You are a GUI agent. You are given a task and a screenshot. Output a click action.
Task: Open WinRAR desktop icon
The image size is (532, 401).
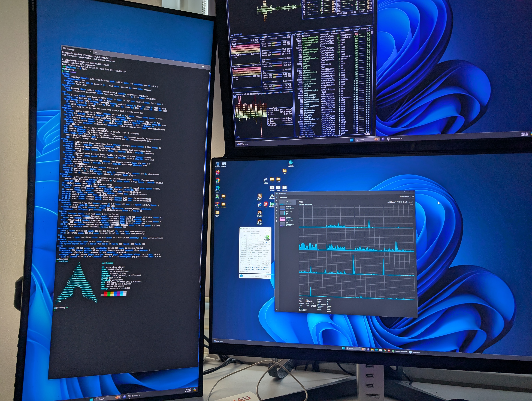pos(217,205)
